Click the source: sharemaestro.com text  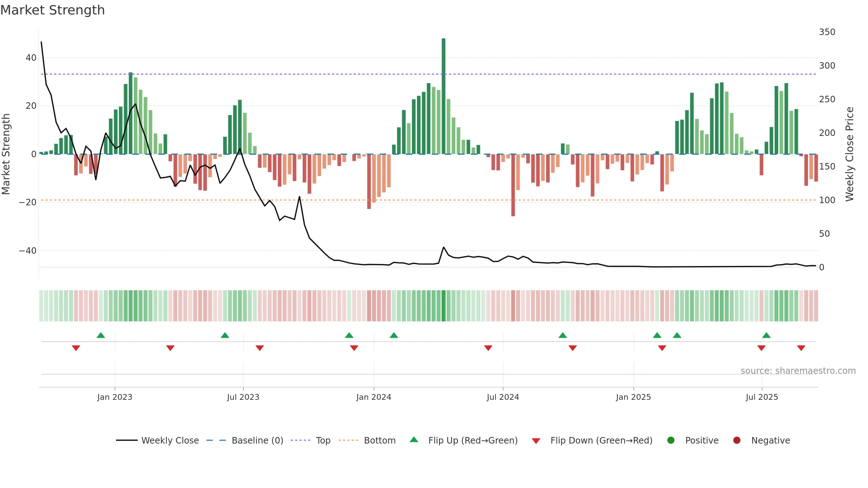pos(798,371)
